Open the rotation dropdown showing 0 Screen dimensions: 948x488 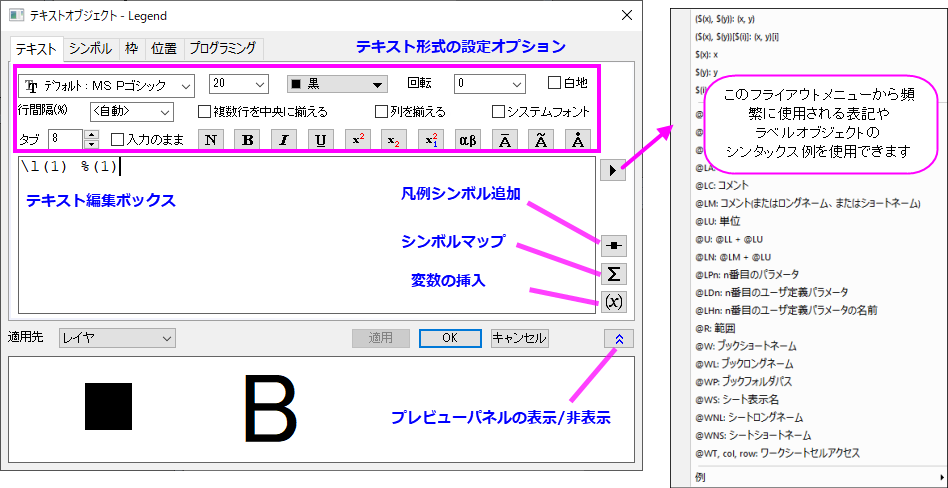490,84
